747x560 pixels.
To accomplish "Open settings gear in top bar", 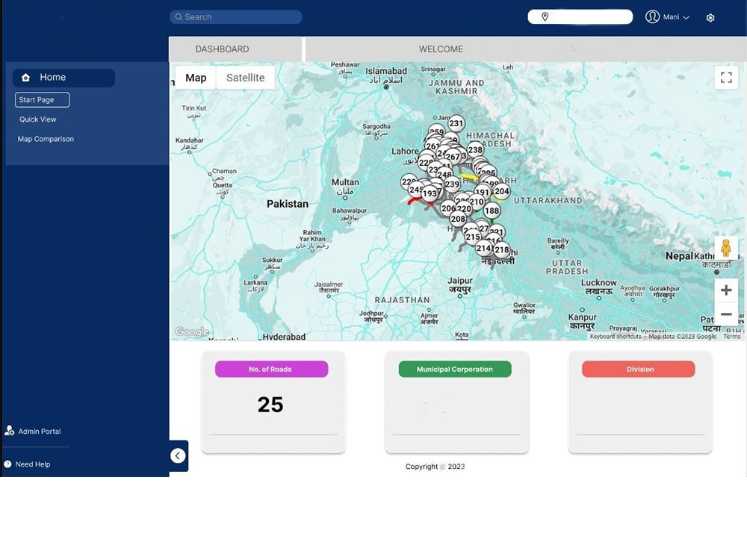I will [x=710, y=18].
